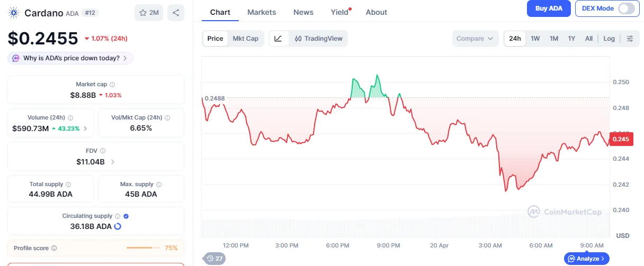Click the AI icon beside price question
This screenshot has height=266, width=644.
[16, 58]
